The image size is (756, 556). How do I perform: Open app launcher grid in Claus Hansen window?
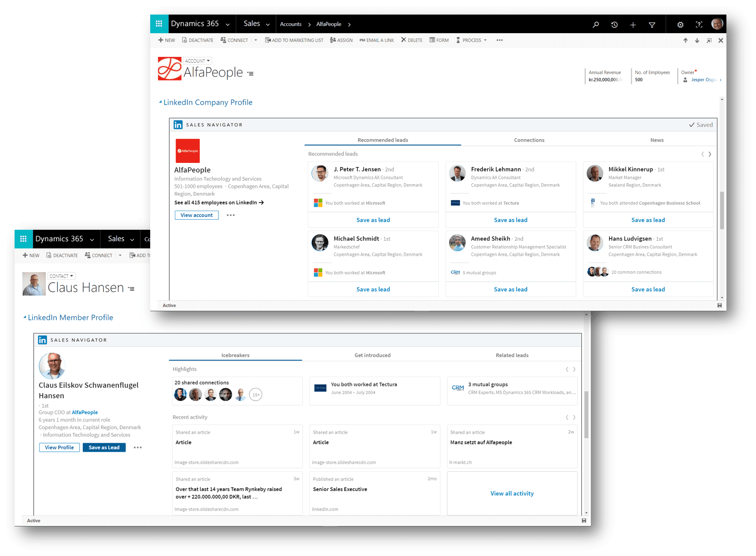(23, 239)
